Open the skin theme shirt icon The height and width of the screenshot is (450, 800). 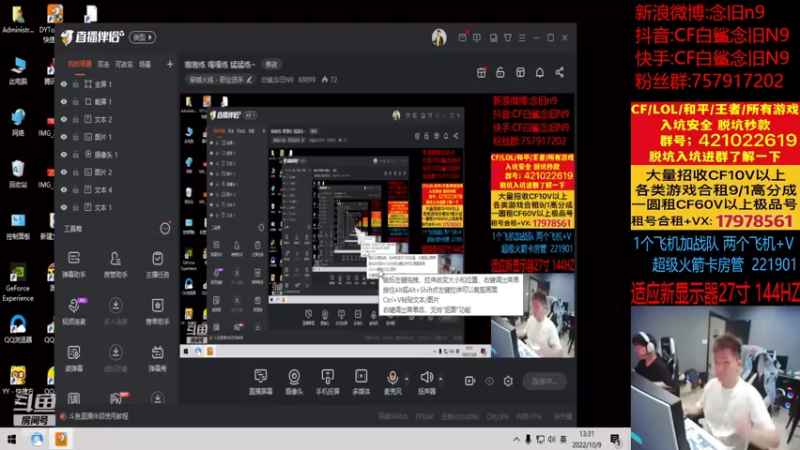pos(508,38)
